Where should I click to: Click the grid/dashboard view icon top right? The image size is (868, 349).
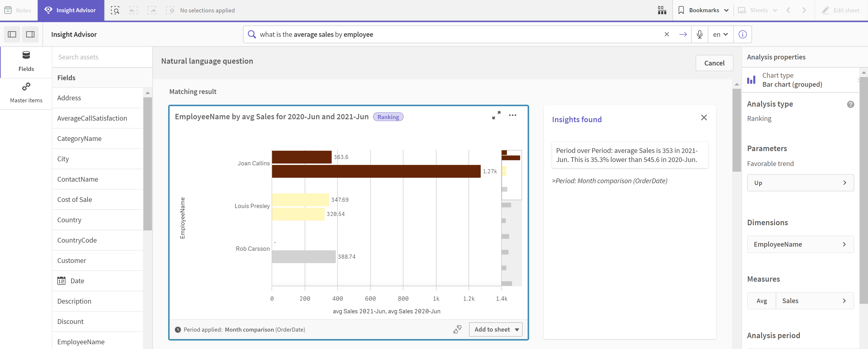tap(662, 10)
